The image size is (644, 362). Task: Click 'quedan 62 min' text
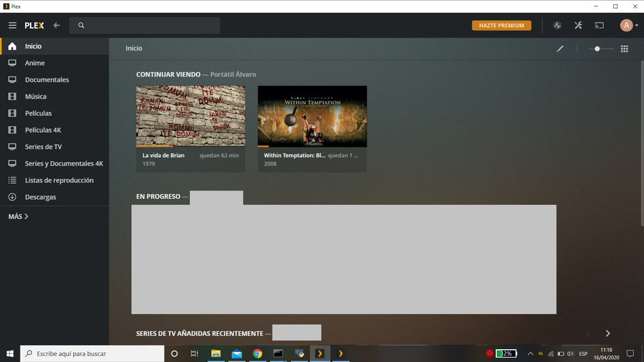point(219,155)
